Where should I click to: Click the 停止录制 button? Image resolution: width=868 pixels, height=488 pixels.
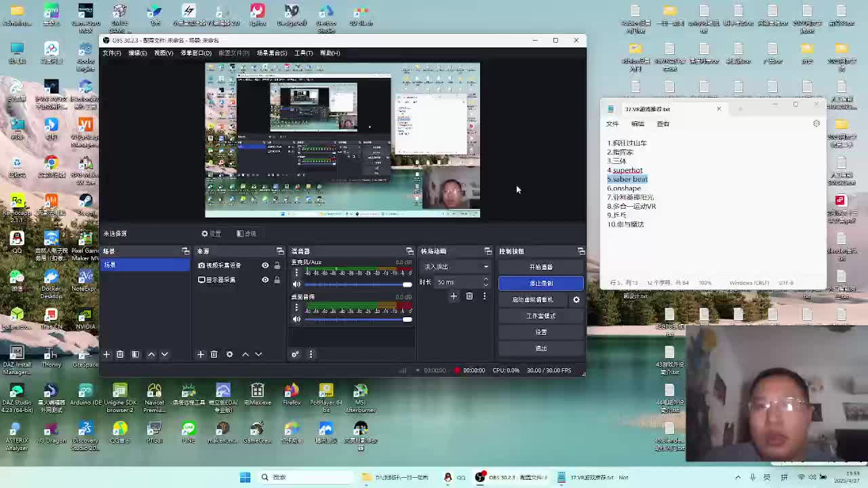540,283
